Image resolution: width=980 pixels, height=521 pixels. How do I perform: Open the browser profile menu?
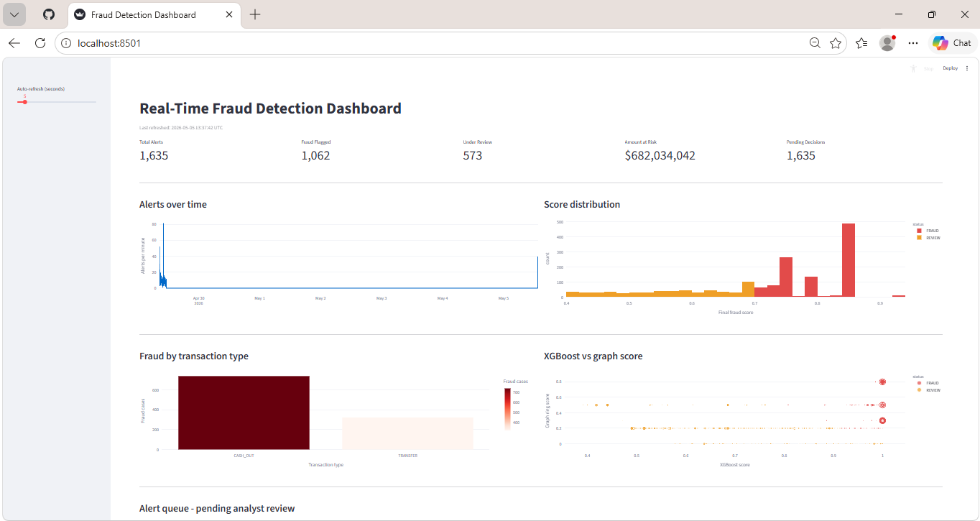(x=888, y=43)
